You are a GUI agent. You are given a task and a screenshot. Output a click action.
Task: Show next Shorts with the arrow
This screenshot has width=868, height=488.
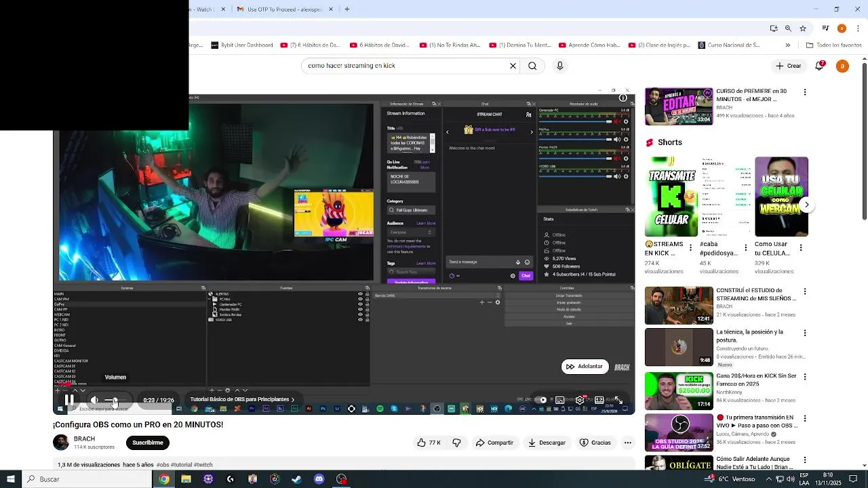tap(806, 204)
